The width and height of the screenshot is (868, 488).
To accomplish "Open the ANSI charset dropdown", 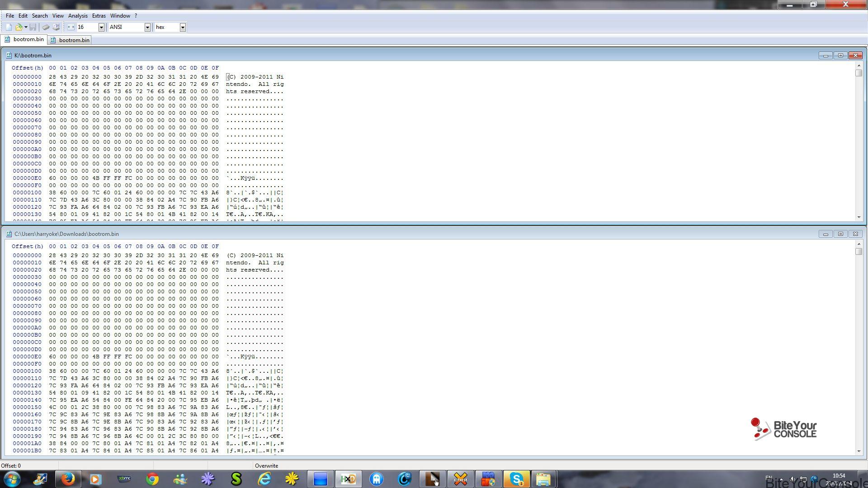I will point(147,27).
